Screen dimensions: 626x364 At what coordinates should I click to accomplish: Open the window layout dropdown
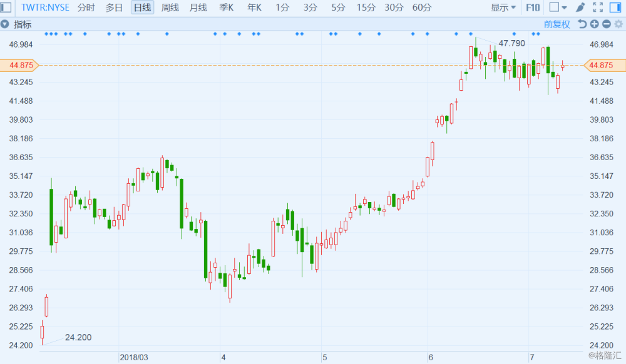pos(558,7)
